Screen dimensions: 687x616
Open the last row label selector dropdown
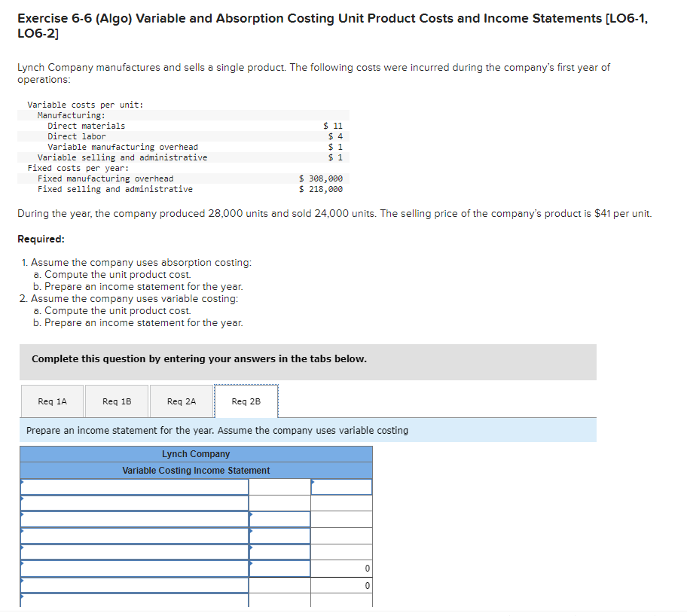coord(136,602)
